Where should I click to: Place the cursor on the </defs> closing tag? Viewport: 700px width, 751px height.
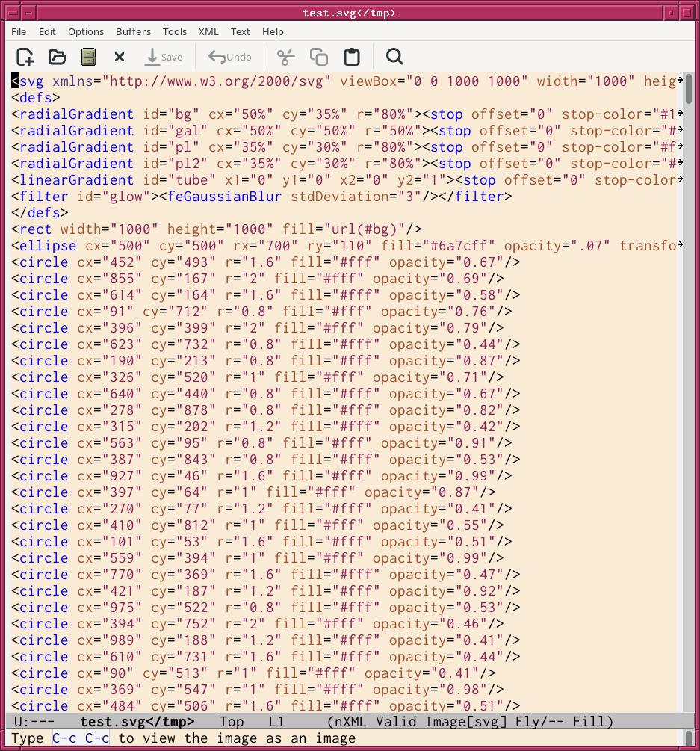tap(40, 213)
